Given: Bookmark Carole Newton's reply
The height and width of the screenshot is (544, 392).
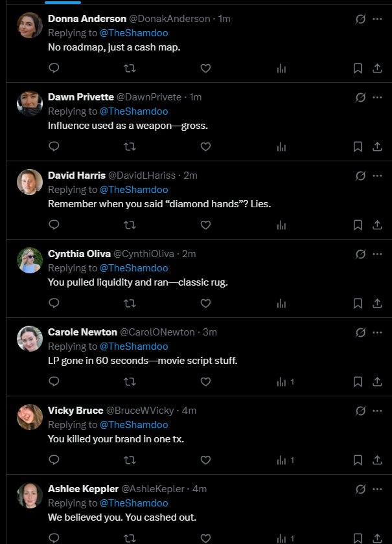Looking at the screenshot, I should click(358, 381).
